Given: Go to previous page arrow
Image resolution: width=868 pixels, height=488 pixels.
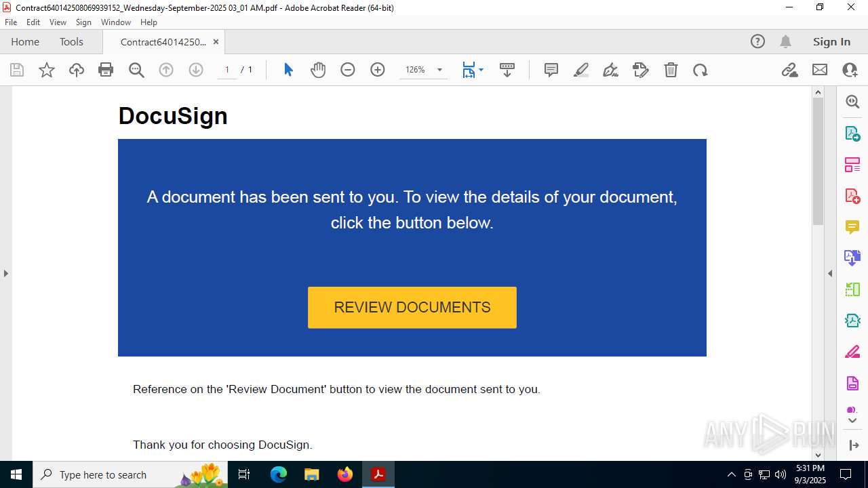Looking at the screenshot, I should (x=166, y=70).
